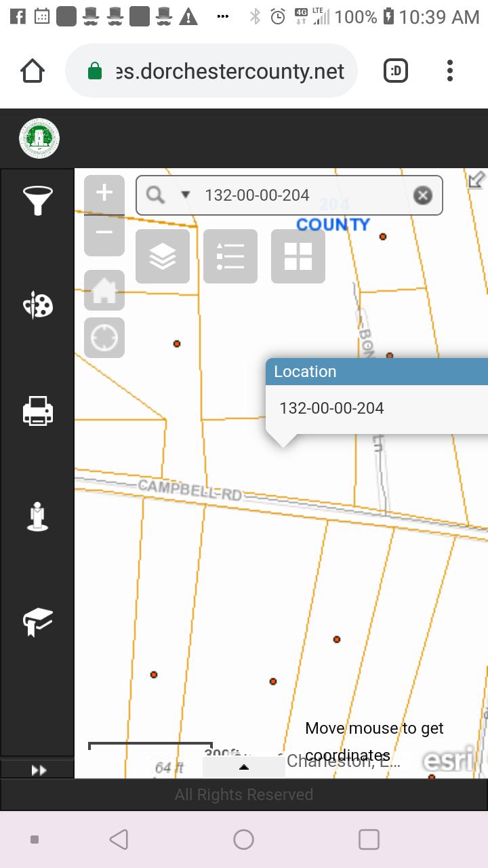Open the street view person tool

[38, 516]
